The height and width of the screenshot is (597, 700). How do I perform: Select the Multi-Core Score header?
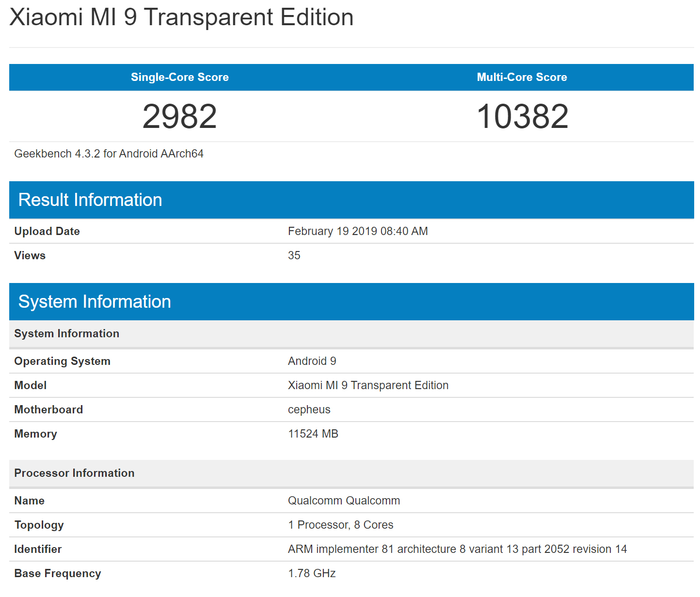click(522, 77)
